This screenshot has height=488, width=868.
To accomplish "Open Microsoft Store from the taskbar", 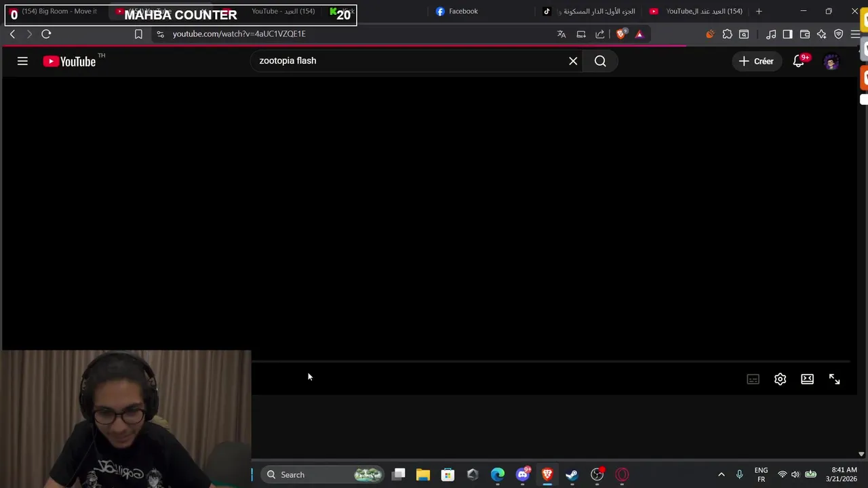I will point(448,474).
